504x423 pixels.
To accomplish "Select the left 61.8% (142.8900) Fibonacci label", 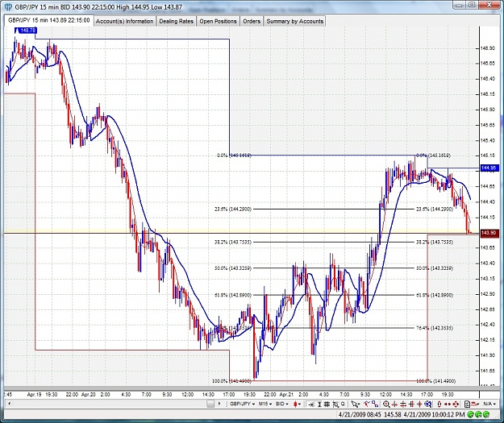I will click(x=233, y=295).
